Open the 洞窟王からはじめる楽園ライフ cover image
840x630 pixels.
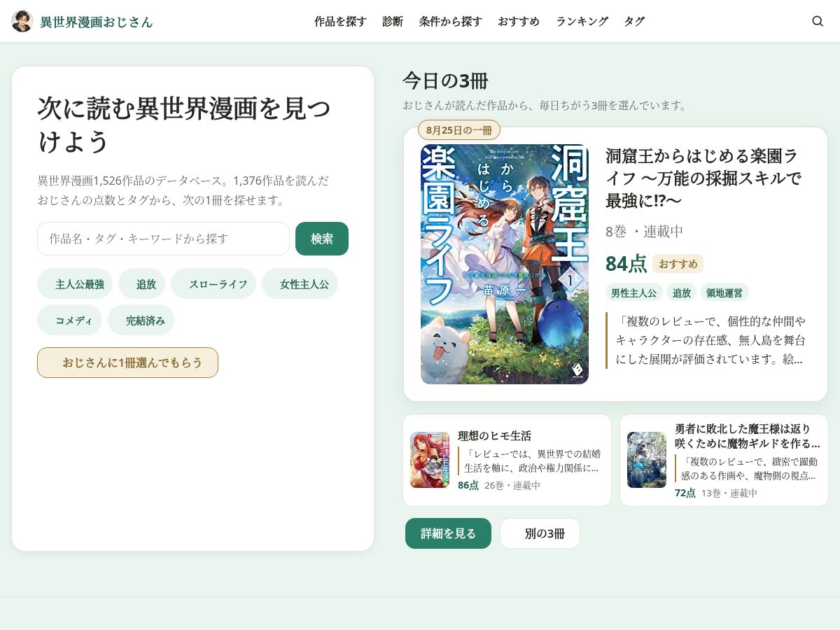coord(505,264)
